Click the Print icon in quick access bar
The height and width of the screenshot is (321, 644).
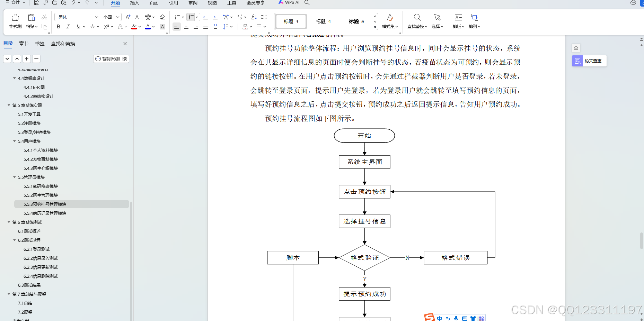tap(55, 3)
